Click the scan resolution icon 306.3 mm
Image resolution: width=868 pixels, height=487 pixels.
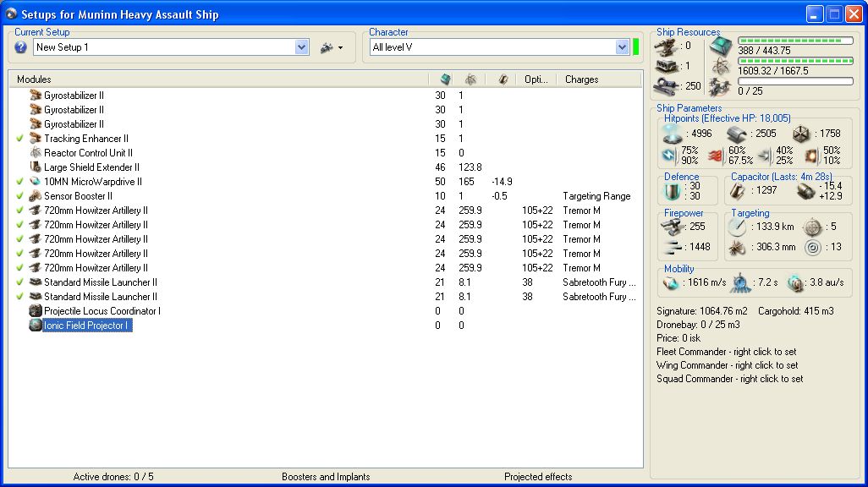(x=737, y=248)
